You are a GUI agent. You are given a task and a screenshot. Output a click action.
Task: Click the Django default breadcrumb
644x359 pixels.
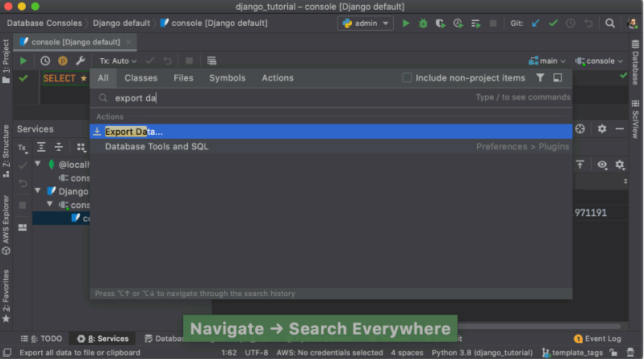pyautogui.click(x=122, y=23)
